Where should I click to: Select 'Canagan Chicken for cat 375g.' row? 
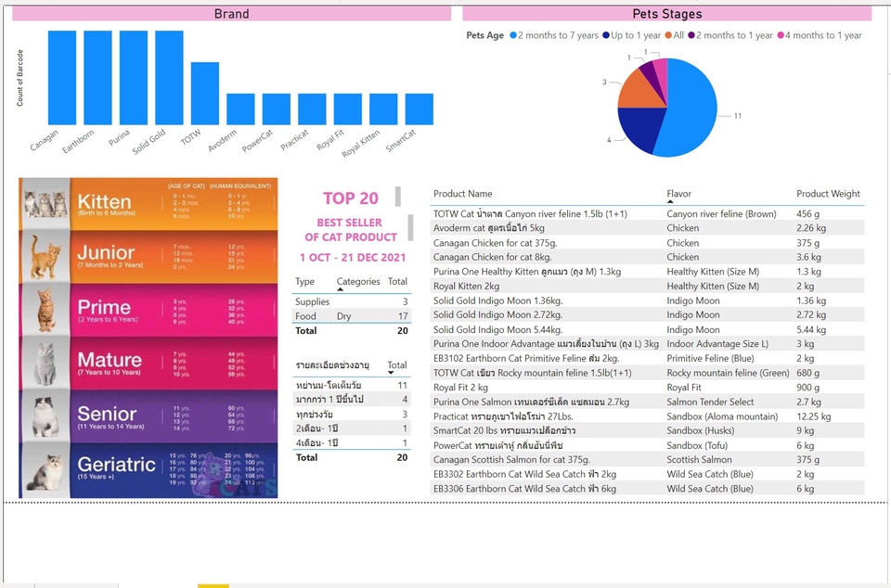point(647,243)
